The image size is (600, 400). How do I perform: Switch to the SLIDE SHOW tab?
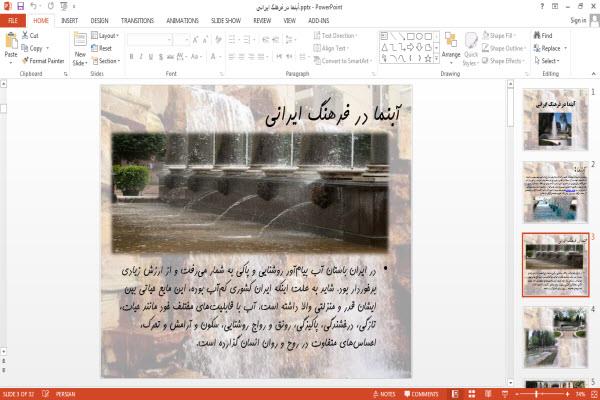coord(226,21)
